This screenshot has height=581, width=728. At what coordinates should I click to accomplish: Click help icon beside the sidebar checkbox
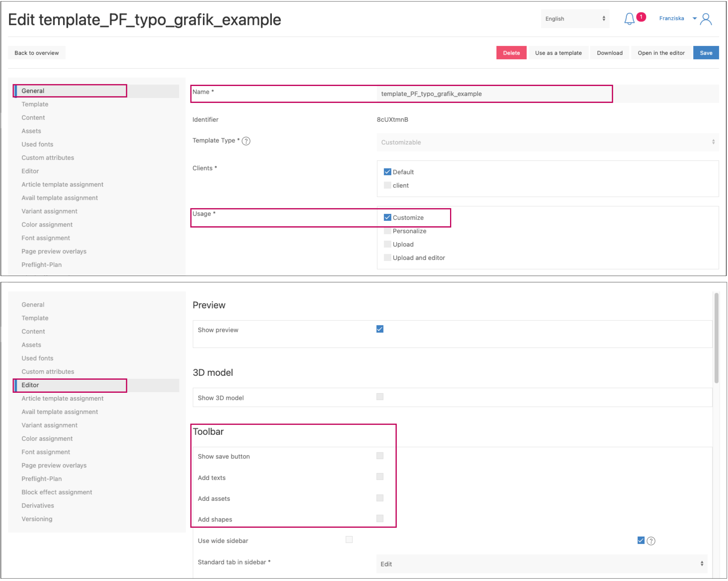point(651,541)
